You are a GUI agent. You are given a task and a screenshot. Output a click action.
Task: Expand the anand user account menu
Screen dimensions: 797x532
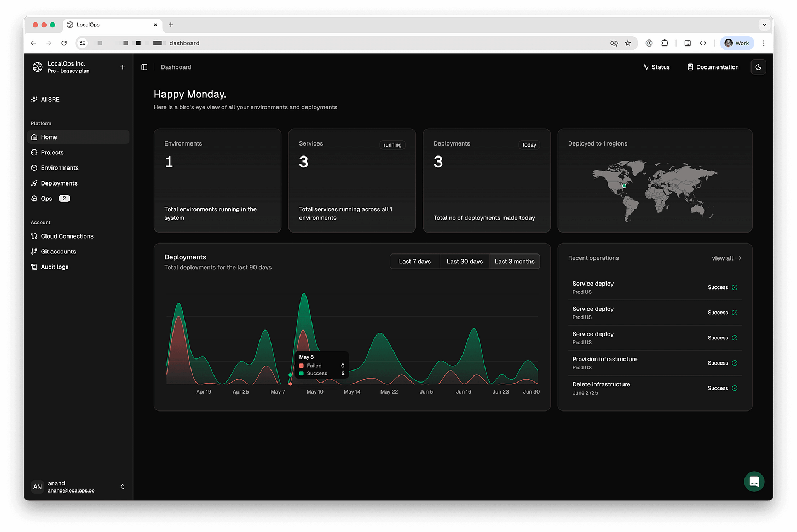(x=78, y=487)
